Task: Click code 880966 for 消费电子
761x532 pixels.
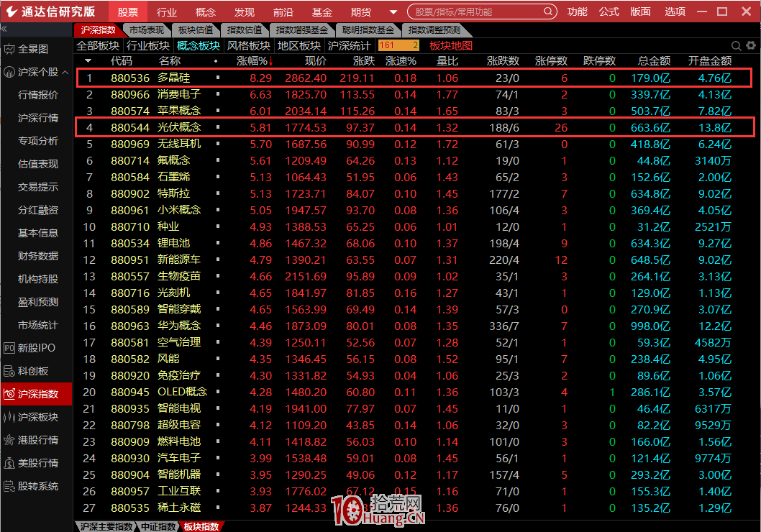Action: [x=130, y=95]
